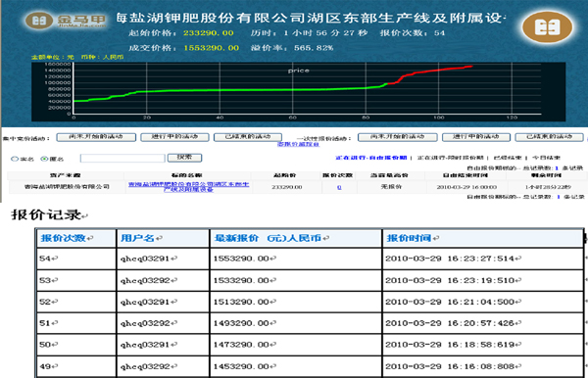This screenshot has width=588, height=378.
Task: Click the large round book icon at top right
Action: 548,27
